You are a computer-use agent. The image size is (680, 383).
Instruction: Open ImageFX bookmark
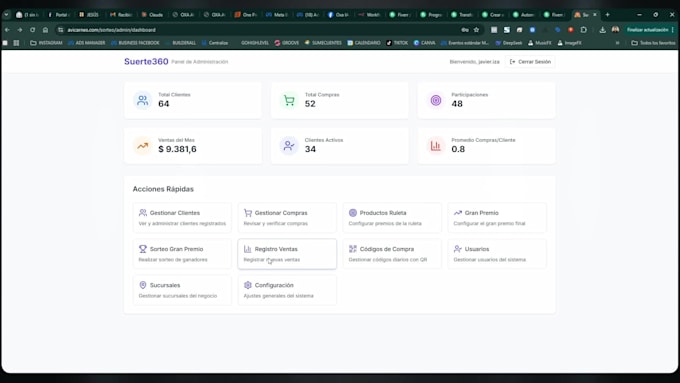pos(569,43)
